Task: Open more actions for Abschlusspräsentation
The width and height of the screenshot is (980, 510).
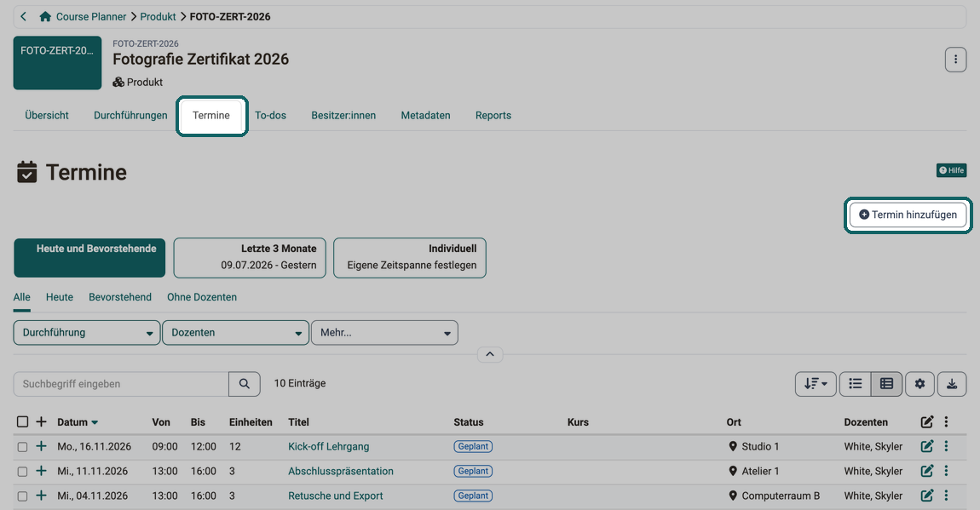Action: coord(946,471)
